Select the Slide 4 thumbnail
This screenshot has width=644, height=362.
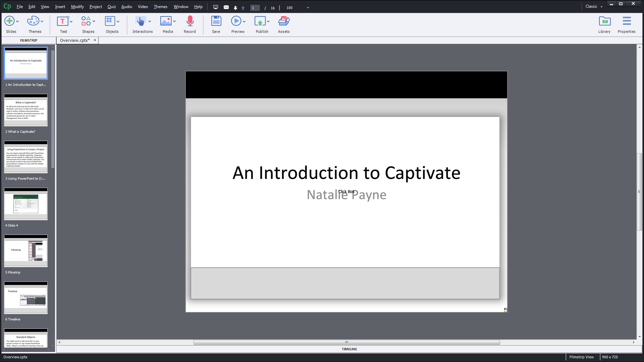point(26,204)
